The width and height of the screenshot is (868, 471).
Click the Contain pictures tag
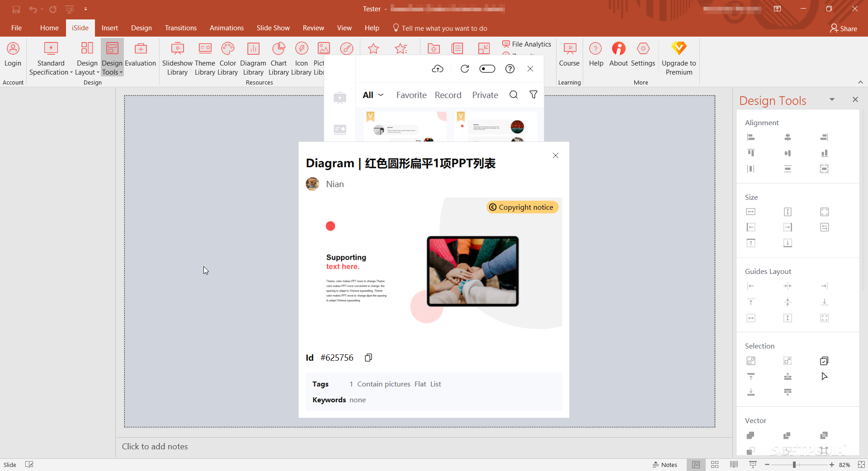pos(384,384)
